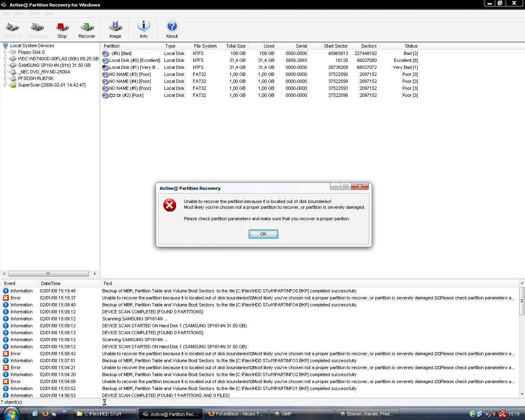Click the error icon at 15:19:37 log entry
This screenshot has width=525, height=420.
pos(6,298)
